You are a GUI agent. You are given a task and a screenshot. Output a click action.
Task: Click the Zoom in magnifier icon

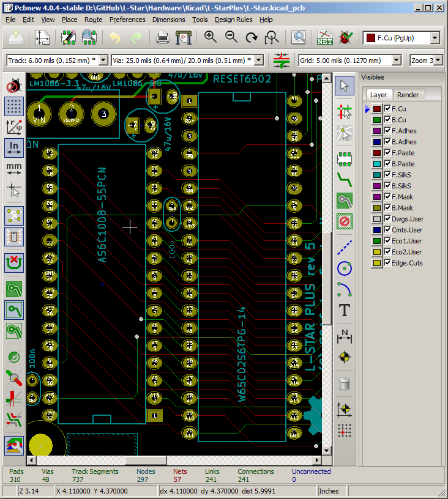pyautogui.click(x=211, y=38)
